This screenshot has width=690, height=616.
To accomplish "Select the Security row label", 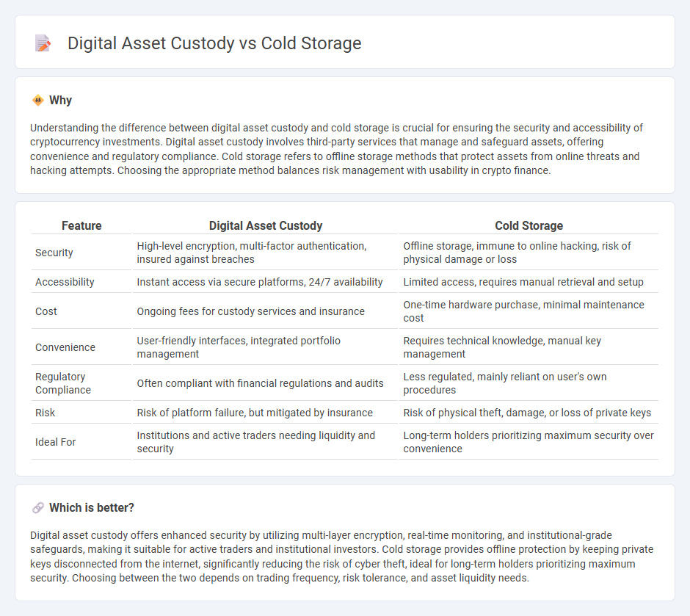I will coord(54,253).
